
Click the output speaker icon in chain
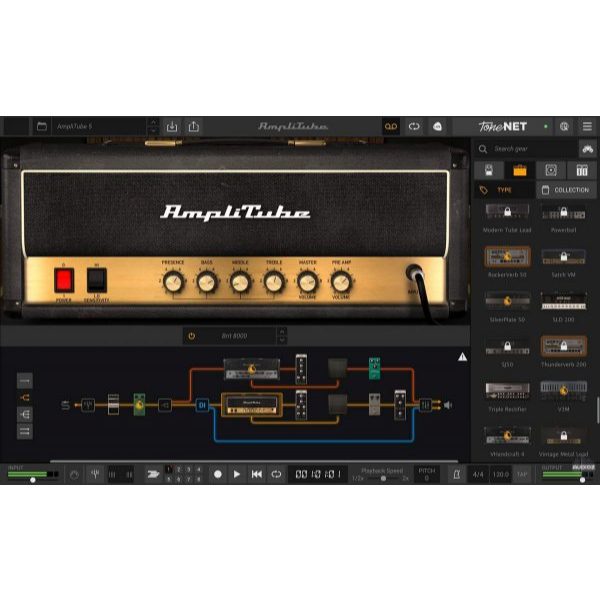point(448,405)
